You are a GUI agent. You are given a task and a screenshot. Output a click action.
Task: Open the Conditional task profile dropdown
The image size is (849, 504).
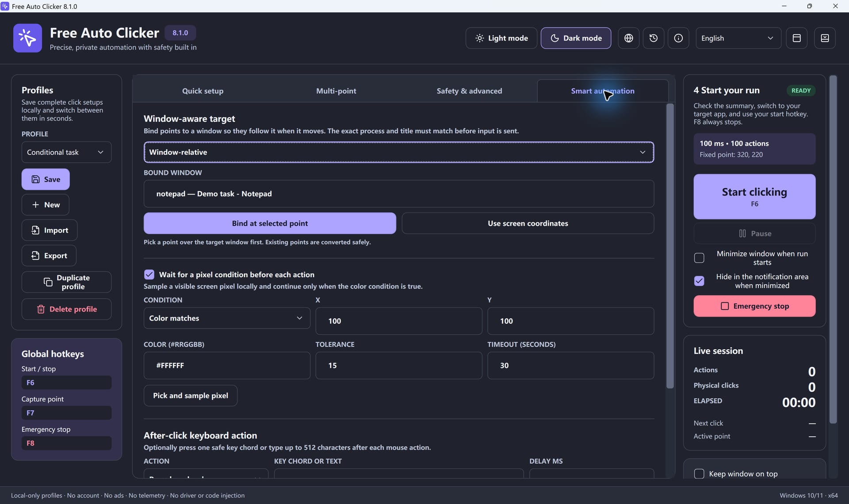[66, 152]
